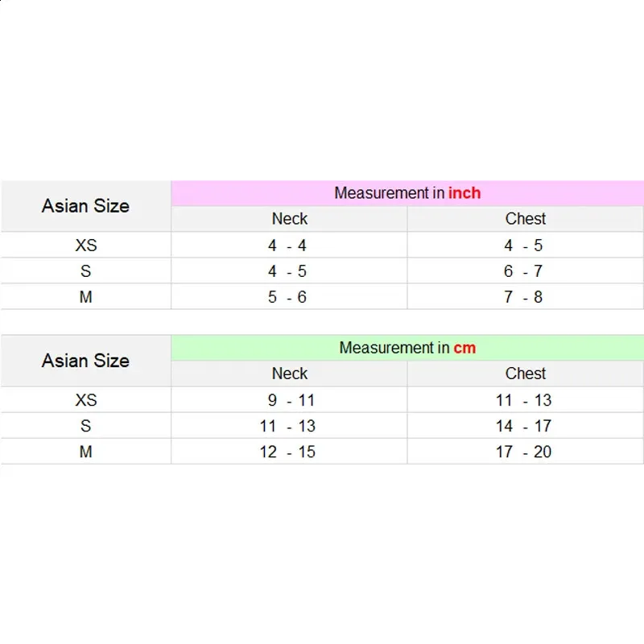The width and height of the screenshot is (644, 644).
Task: Click the 'Measurement in cm' green header
Action: [407, 348]
